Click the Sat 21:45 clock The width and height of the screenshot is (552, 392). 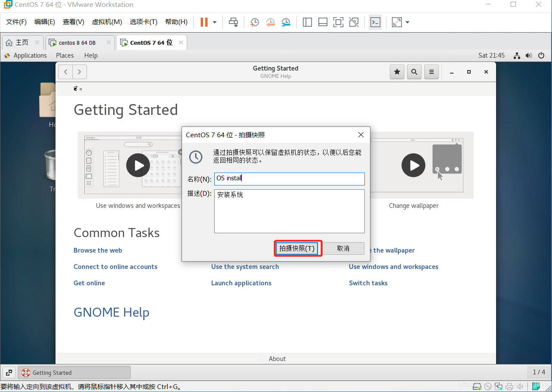[491, 56]
